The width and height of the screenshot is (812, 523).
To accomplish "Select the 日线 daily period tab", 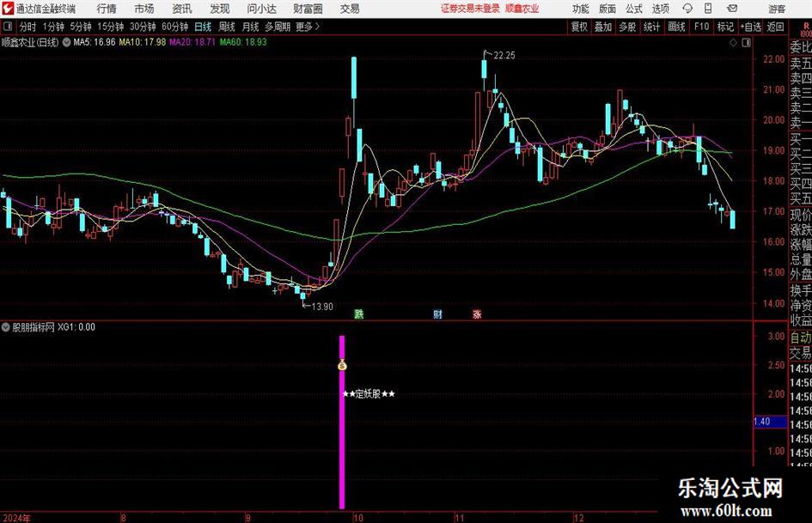I will pyautogui.click(x=203, y=27).
